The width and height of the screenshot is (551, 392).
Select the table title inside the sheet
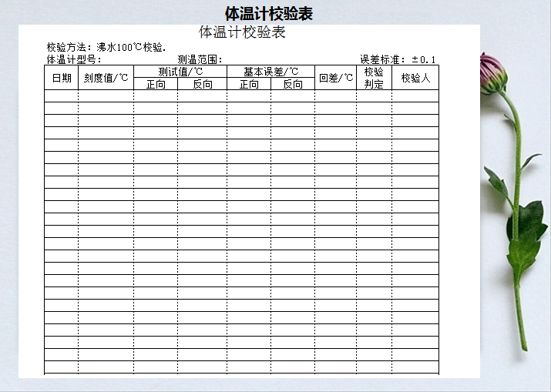click(242, 32)
